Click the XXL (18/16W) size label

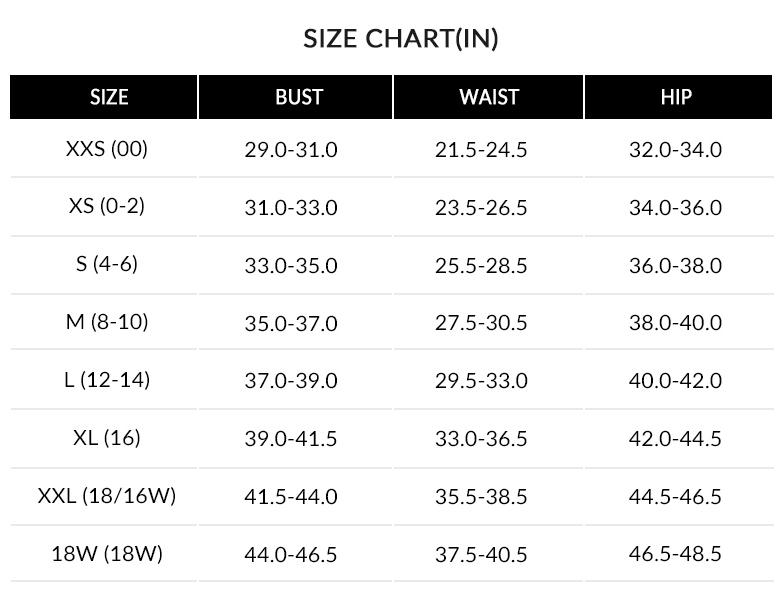107,496
